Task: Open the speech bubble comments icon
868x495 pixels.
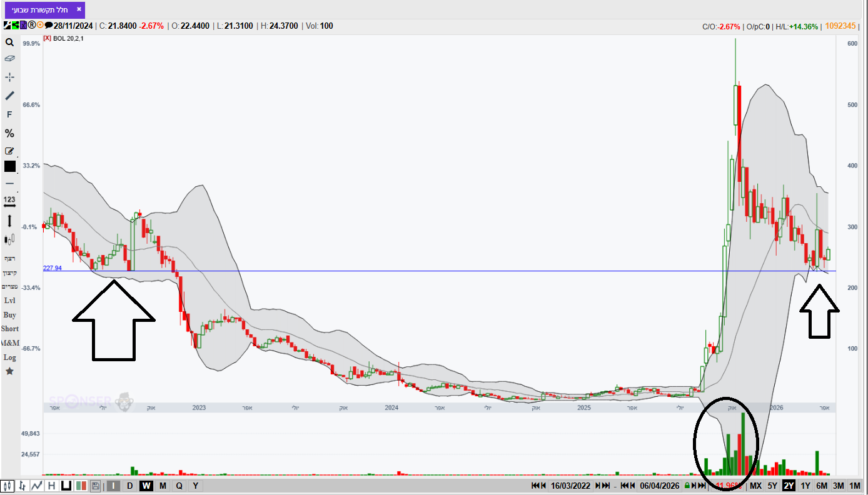Action: click(49, 26)
